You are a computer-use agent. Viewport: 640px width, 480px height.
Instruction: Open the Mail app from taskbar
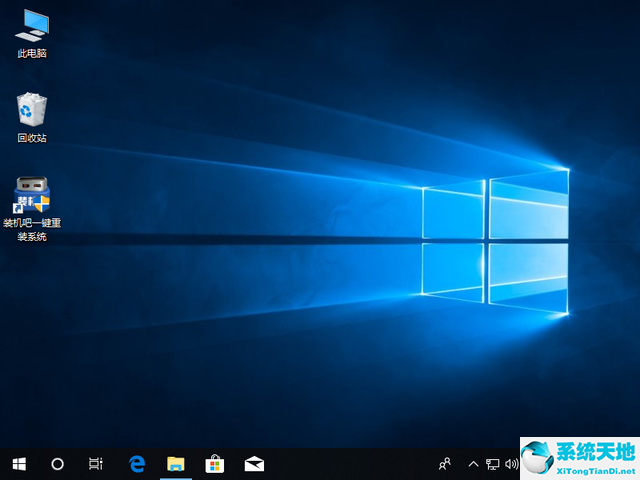(x=254, y=464)
